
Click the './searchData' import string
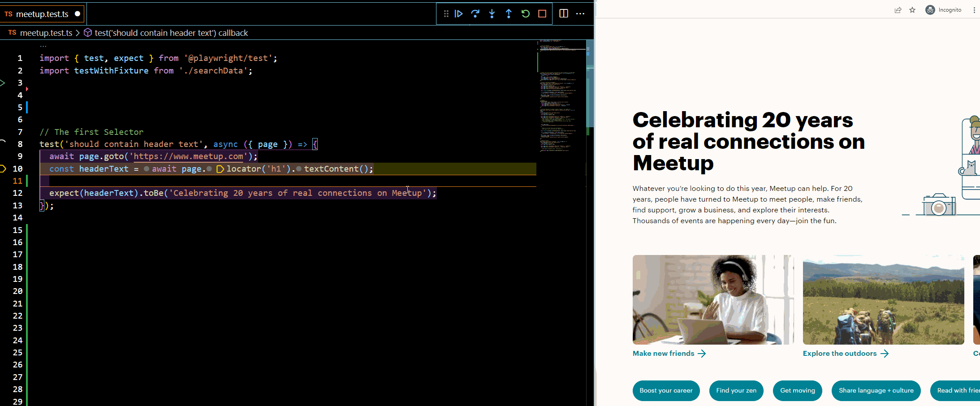tap(213, 71)
